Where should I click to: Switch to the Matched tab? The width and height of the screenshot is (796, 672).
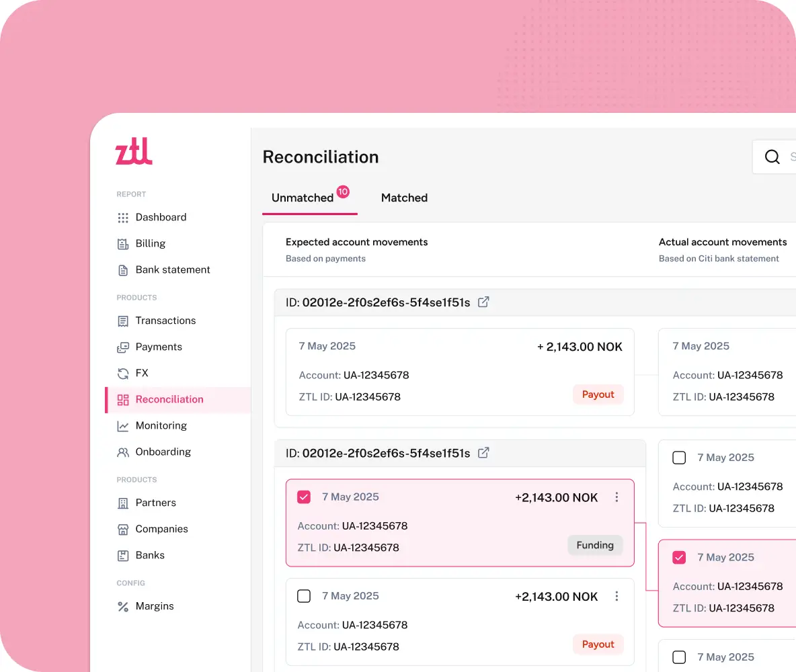[x=404, y=198]
